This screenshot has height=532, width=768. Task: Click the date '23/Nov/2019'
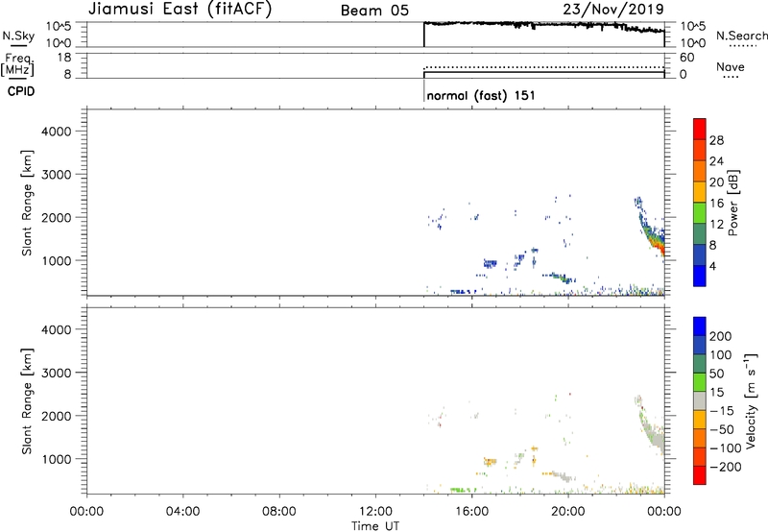point(613,9)
